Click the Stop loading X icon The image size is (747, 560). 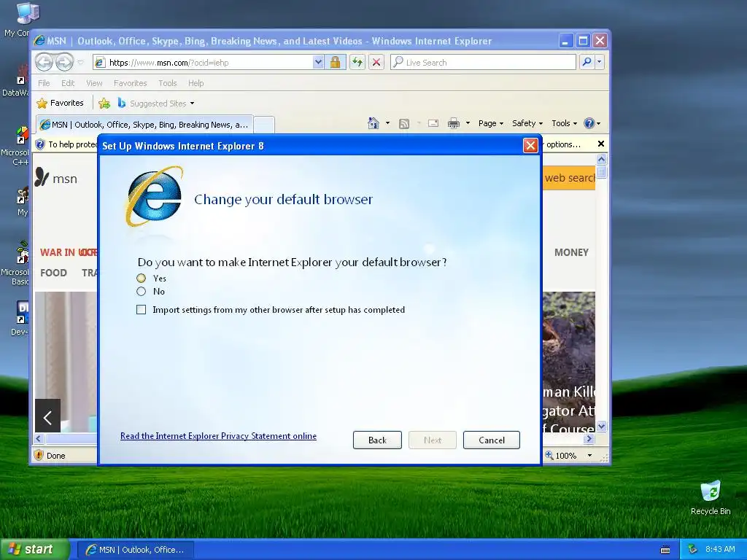(376, 63)
